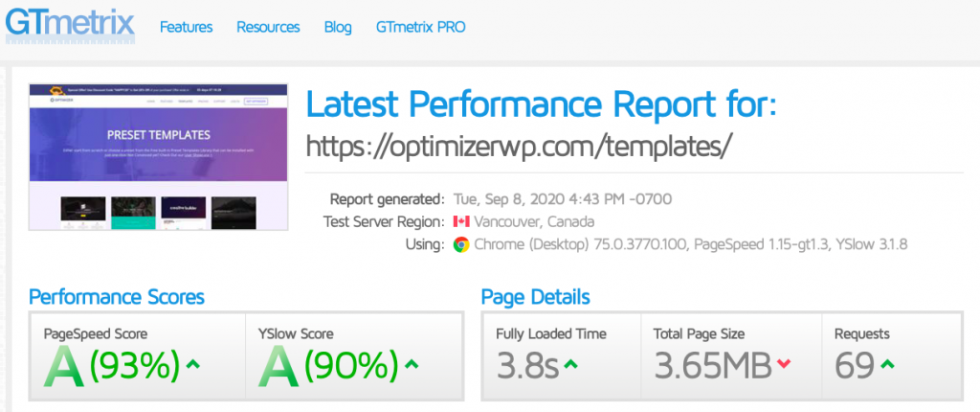The width and height of the screenshot is (980, 412).
Task: Click the Page Details heading
Action: pos(536,297)
